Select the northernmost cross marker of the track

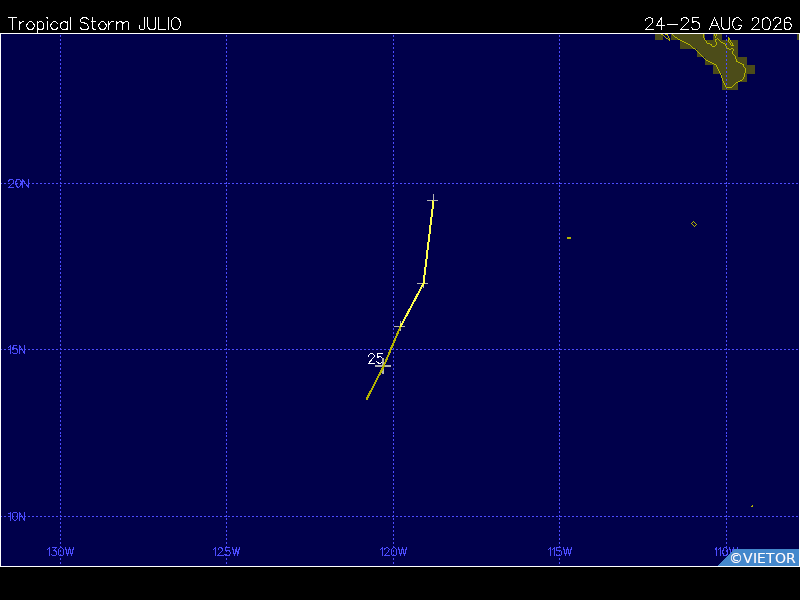pyautogui.click(x=433, y=199)
